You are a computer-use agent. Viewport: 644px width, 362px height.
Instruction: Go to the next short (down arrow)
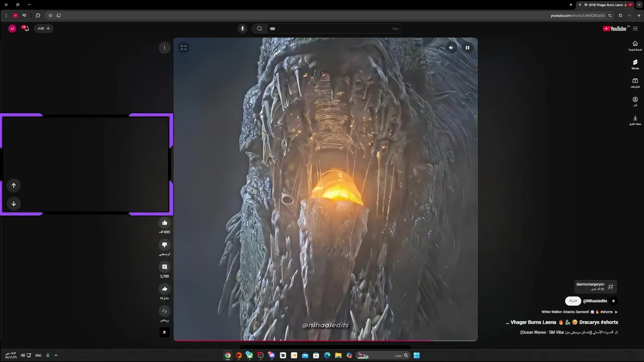tap(14, 204)
